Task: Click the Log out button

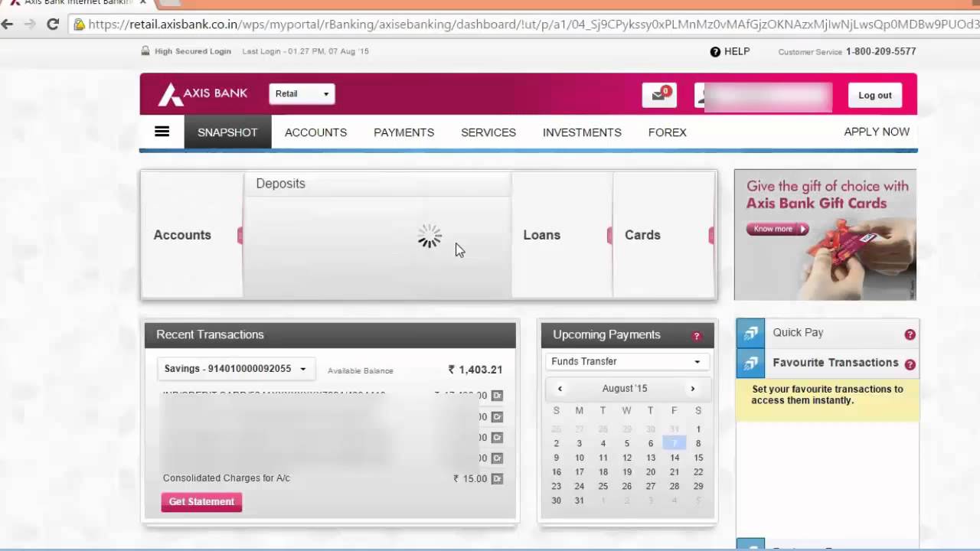Action: pos(874,95)
